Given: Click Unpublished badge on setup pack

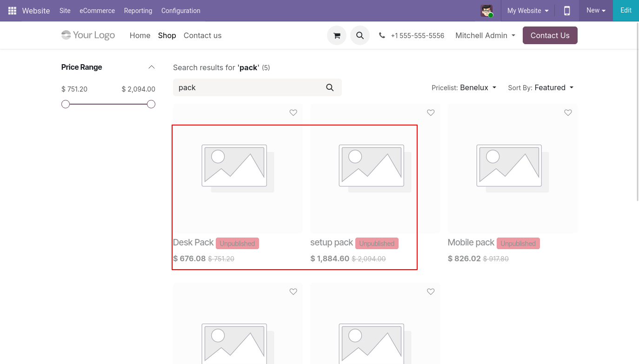Looking at the screenshot, I should tap(377, 244).
